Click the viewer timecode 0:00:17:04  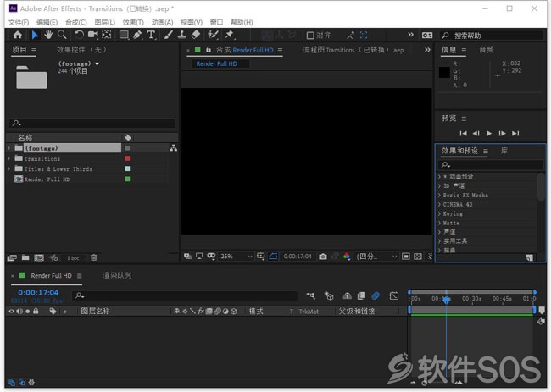[298, 257]
